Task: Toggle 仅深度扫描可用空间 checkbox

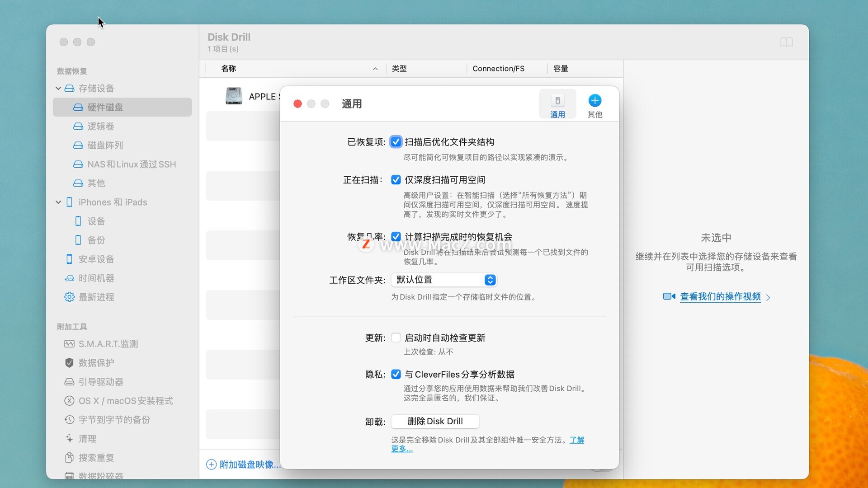Action: pos(396,180)
